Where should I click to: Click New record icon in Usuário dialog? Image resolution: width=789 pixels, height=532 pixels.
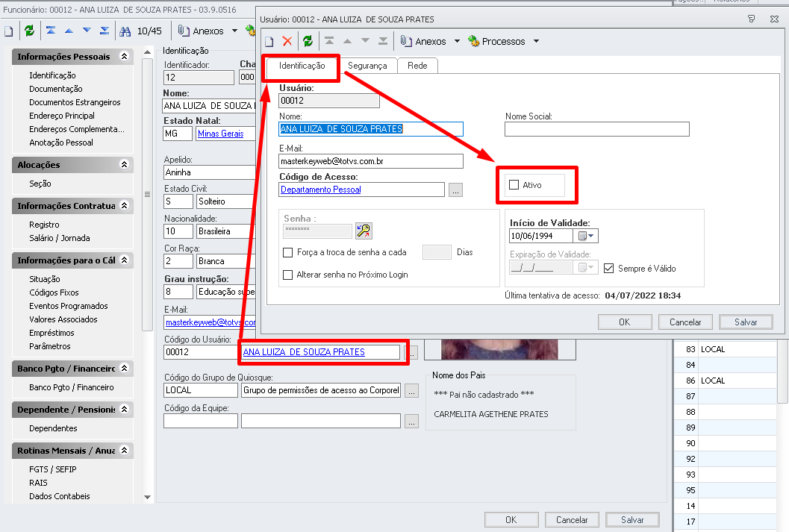tap(269, 42)
